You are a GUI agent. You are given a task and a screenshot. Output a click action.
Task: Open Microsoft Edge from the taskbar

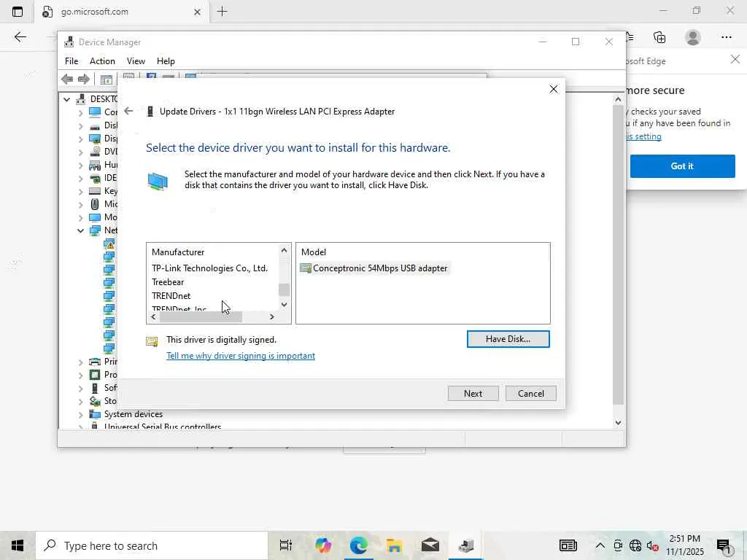point(359,545)
